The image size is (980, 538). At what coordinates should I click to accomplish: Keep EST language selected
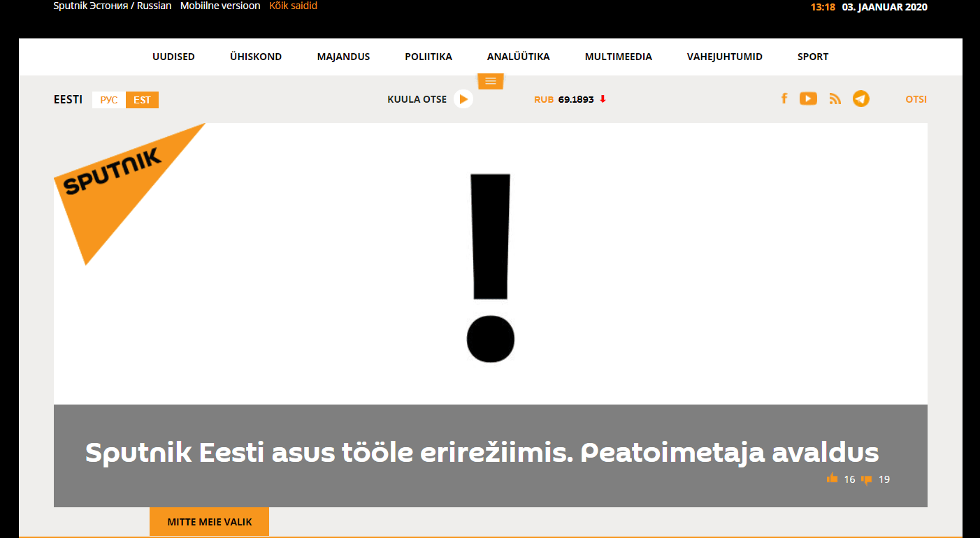pos(142,100)
